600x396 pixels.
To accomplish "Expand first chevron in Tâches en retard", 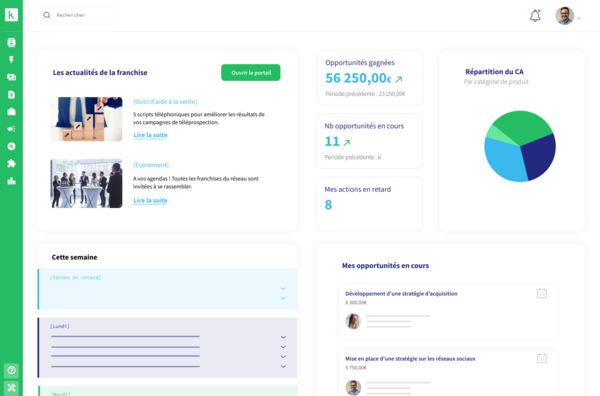I will click(x=283, y=288).
